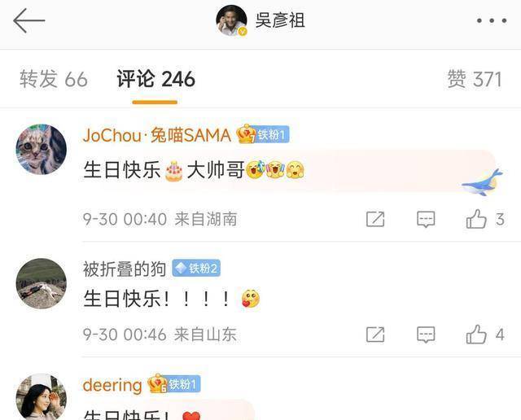Select the 评论 246 tab
Image resolution: width=521 pixels, height=420 pixels.
[x=155, y=79]
